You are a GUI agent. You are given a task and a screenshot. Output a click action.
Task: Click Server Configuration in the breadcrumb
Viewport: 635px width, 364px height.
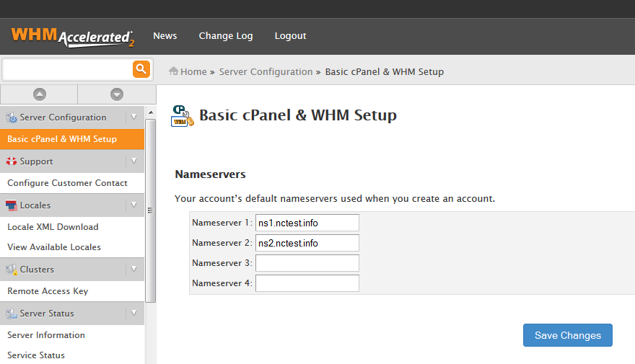(266, 71)
